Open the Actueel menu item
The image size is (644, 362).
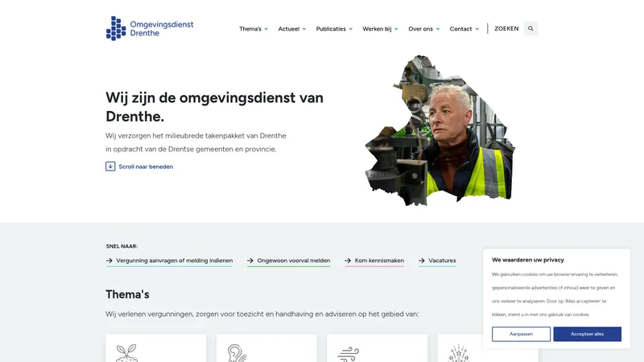(x=289, y=29)
